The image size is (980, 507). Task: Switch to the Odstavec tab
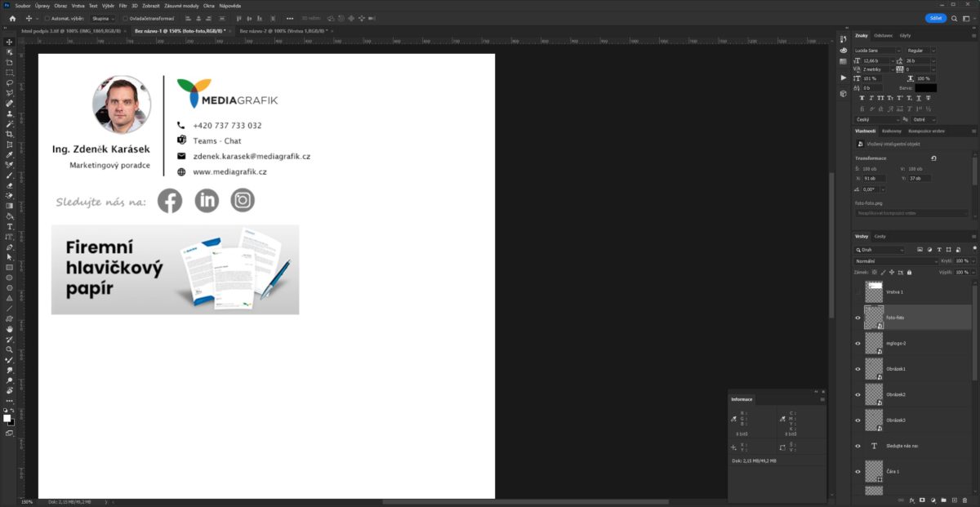[x=883, y=36]
